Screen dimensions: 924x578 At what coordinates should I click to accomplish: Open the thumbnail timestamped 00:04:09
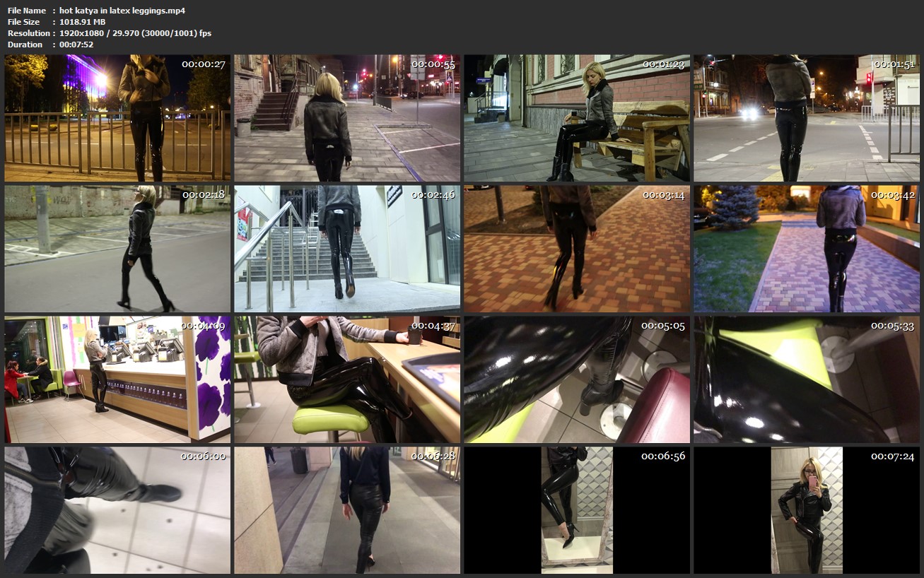117,379
